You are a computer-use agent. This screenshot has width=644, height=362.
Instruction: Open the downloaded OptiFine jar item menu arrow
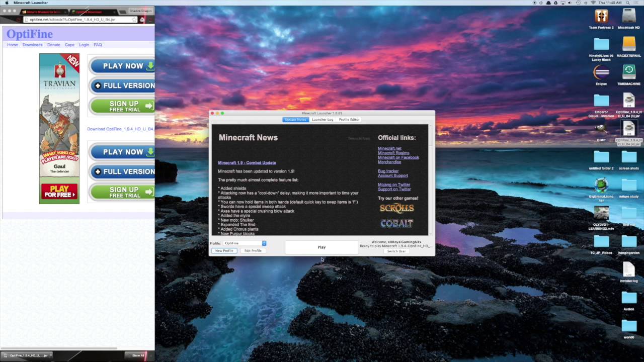point(51,355)
